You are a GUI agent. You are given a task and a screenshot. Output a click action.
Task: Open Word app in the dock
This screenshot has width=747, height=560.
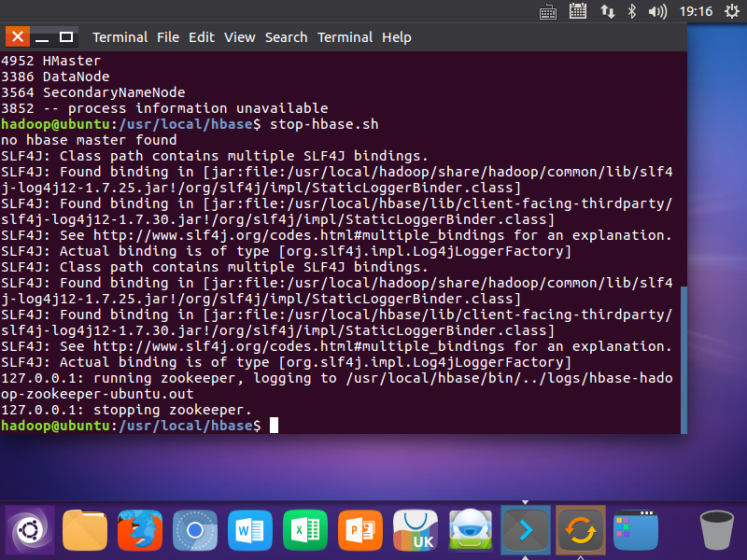tap(250, 530)
